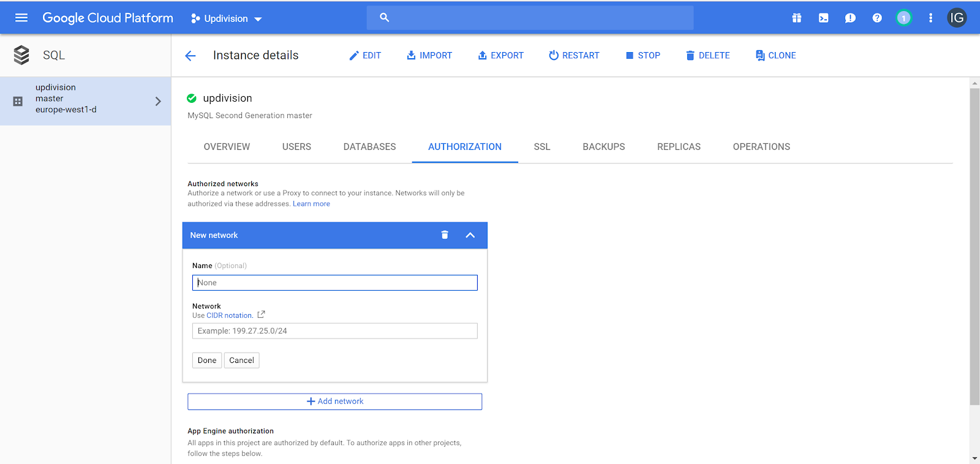980x464 pixels.
Task: Switch to the OVERVIEW tab
Action: pyautogui.click(x=227, y=147)
